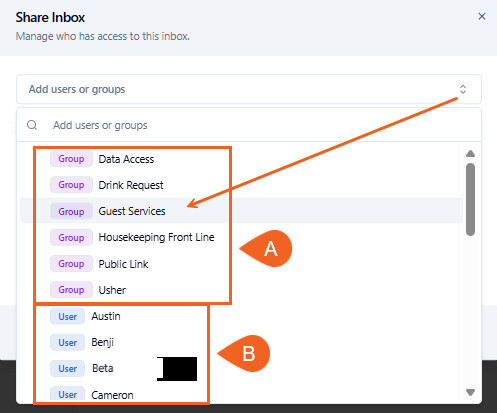Select user Austin
This screenshot has width=497, height=413.
tap(241, 316)
